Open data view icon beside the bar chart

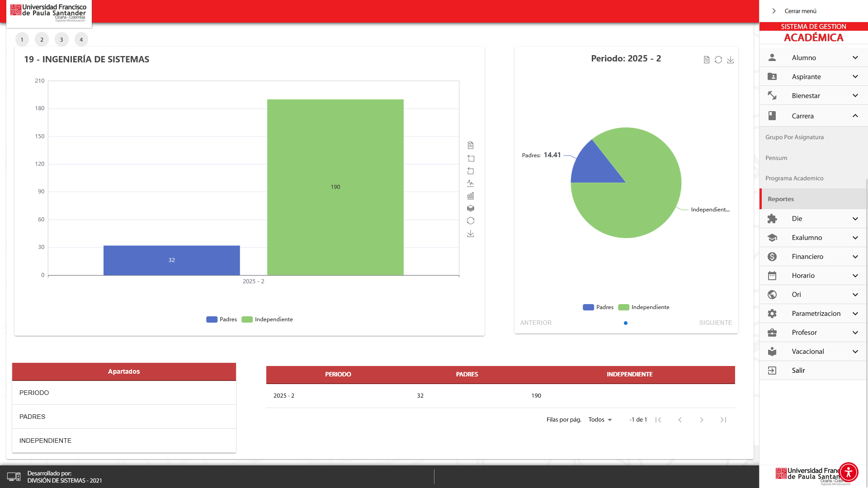click(x=471, y=145)
